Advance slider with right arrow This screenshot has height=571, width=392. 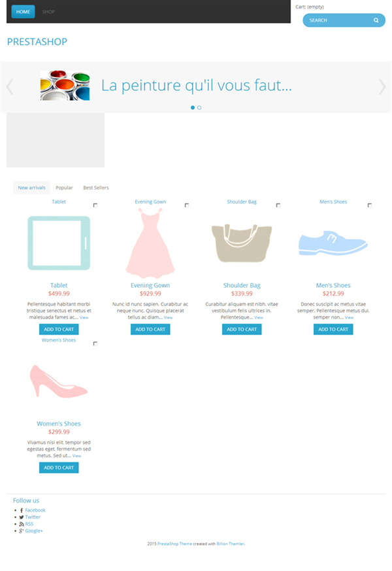[382, 87]
